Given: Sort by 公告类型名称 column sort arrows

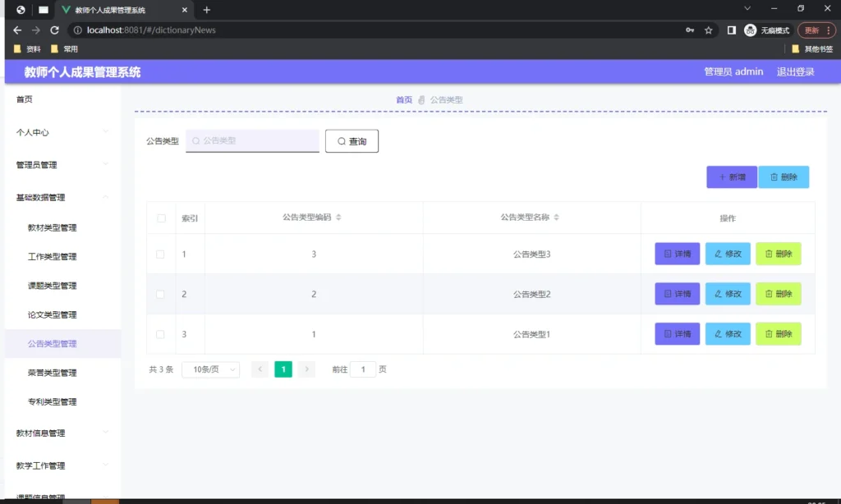Looking at the screenshot, I should coord(556,218).
